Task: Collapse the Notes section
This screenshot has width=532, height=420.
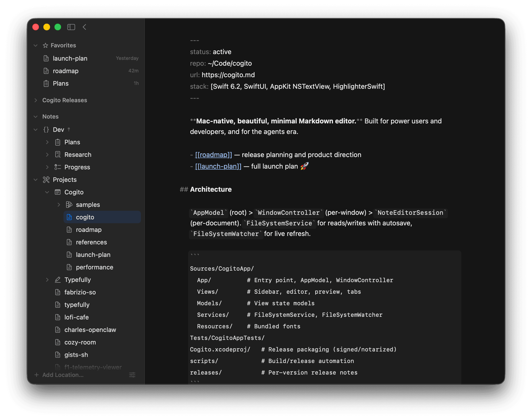Action: [x=36, y=117]
